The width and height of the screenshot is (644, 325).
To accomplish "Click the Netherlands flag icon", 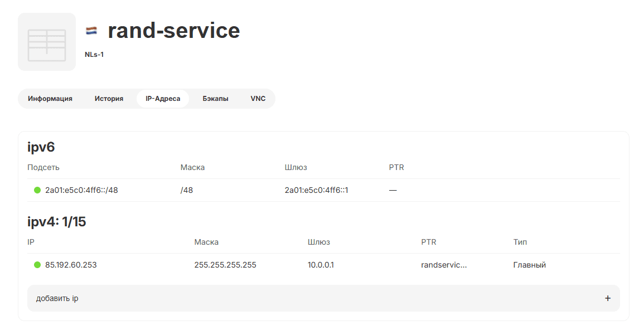I will pos(91,31).
